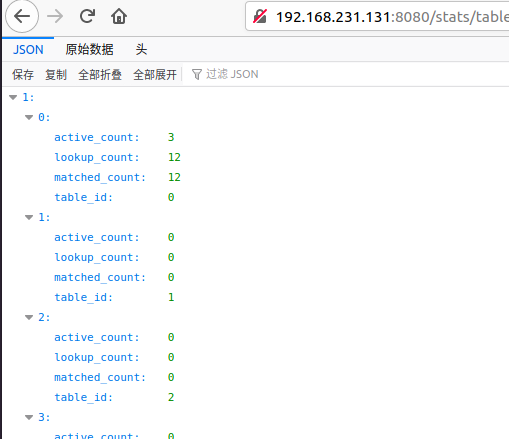Click the 保存 save button
This screenshot has width=509, height=439.
(23, 74)
